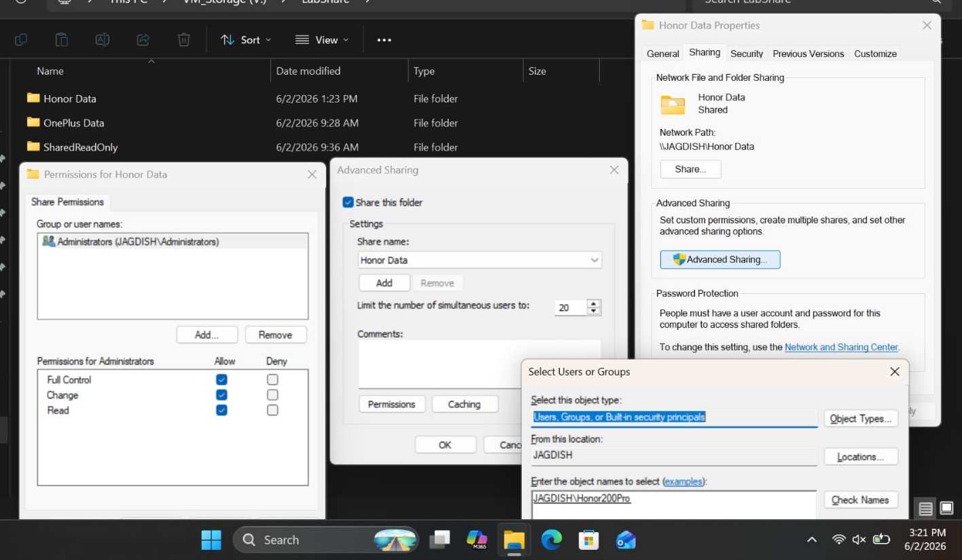Click the Paste clipboard icon in Explorer toolbar
The height and width of the screenshot is (560, 962).
coord(62,40)
